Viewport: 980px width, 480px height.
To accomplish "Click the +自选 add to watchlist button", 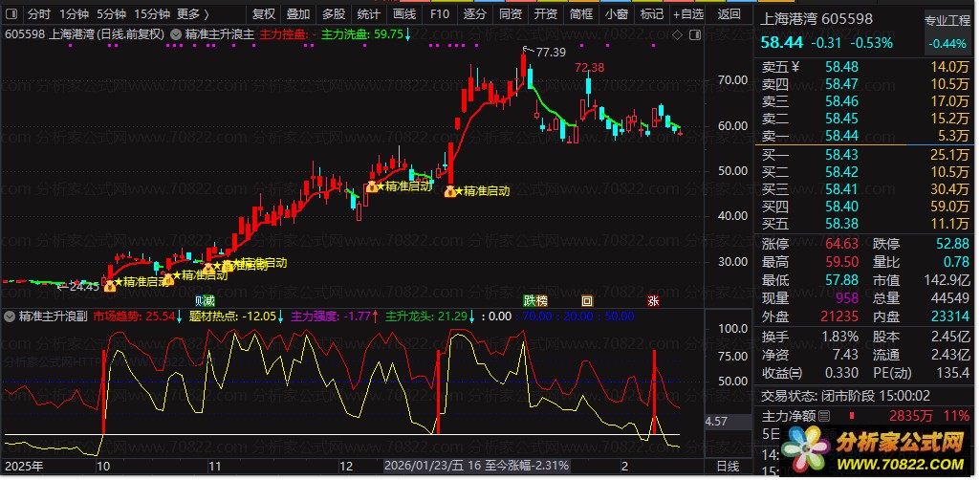I will point(687,13).
